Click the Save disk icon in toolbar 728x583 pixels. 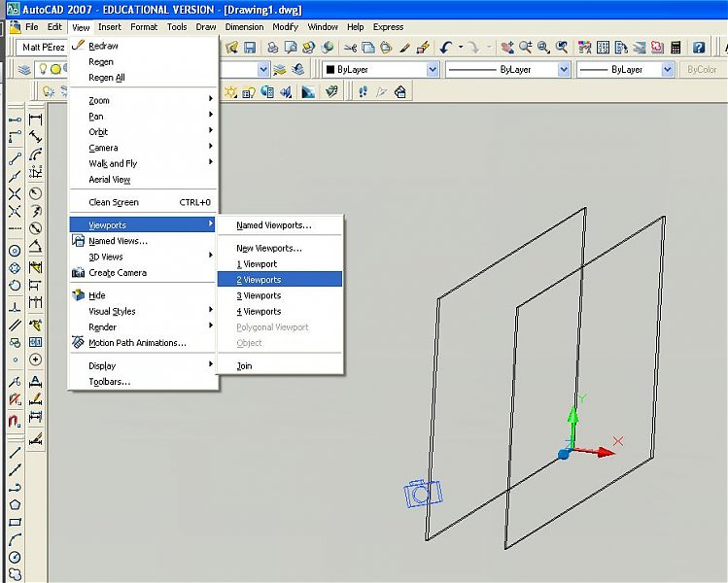[250, 48]
